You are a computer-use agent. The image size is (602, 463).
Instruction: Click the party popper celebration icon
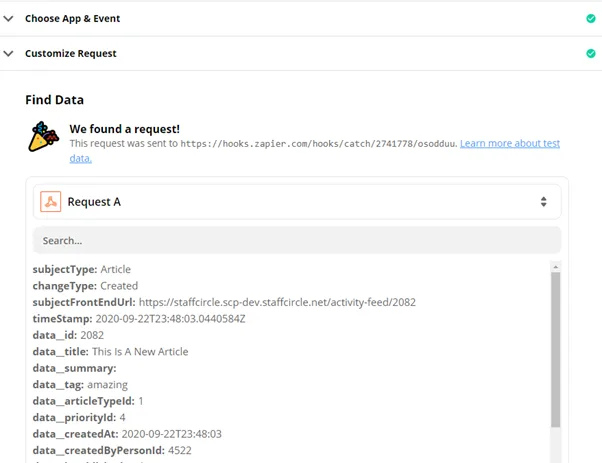[x=43, y=137]
